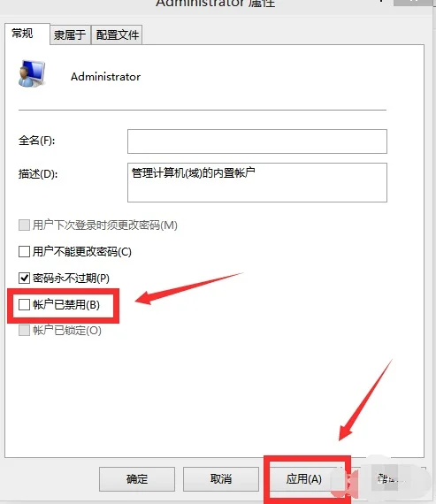The image size is (436, 504).
Task: Click the greyed 帐户已锁定 checkbox
Action: pos(24,330)
